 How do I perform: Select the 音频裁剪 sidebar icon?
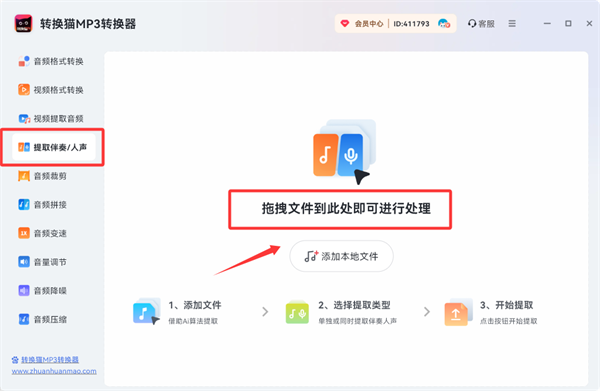(x=24, y=176)
